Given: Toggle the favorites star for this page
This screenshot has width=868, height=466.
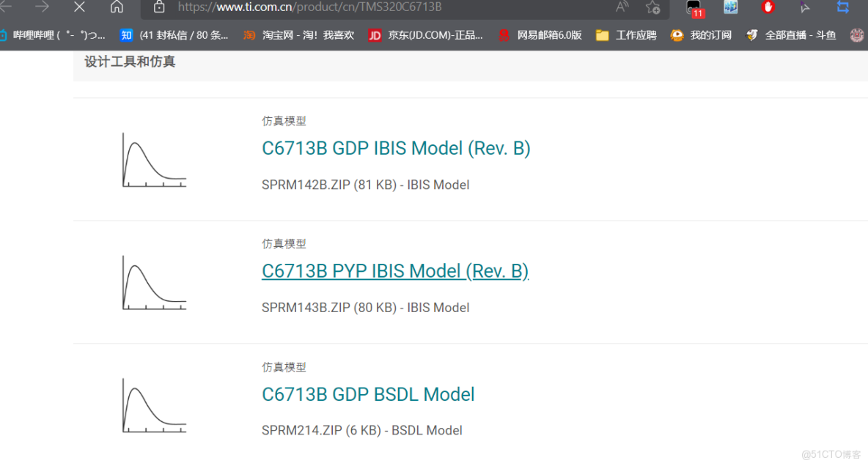Looking at the screenshot, I should pos(652,7).
